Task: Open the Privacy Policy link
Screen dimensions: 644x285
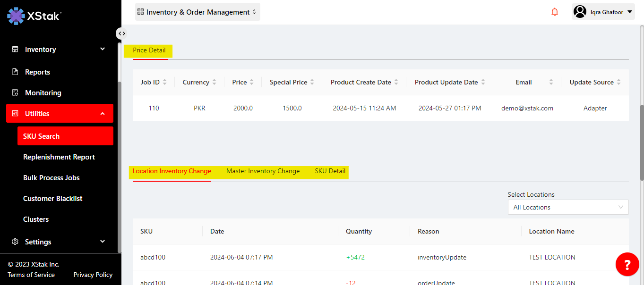Action: pos(93,275)
